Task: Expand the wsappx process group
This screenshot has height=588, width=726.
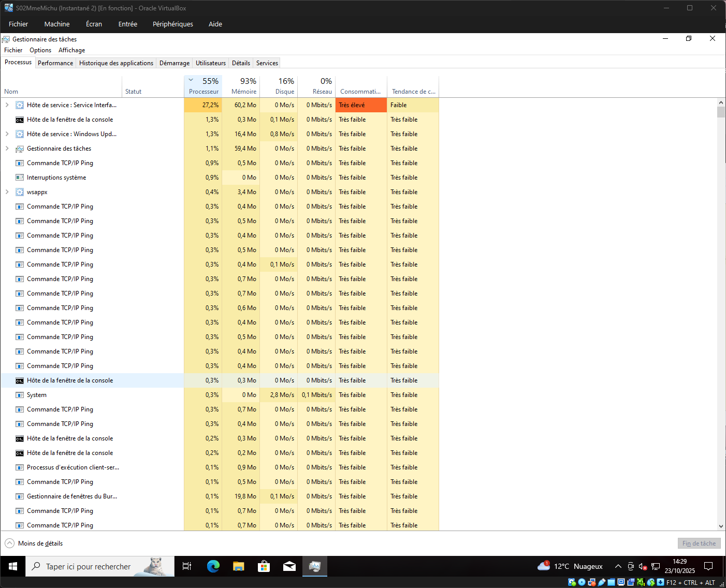Action: pyautogui.click(x=7, y=192)
